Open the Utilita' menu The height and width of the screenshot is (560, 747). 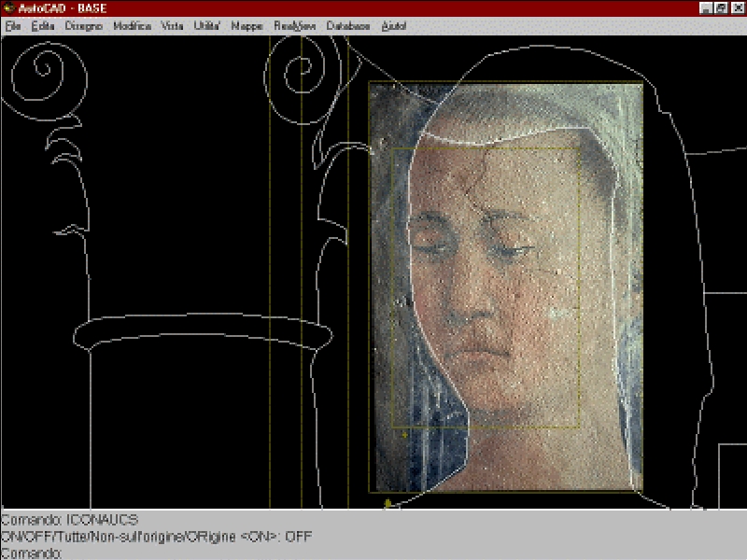point(206,26)
